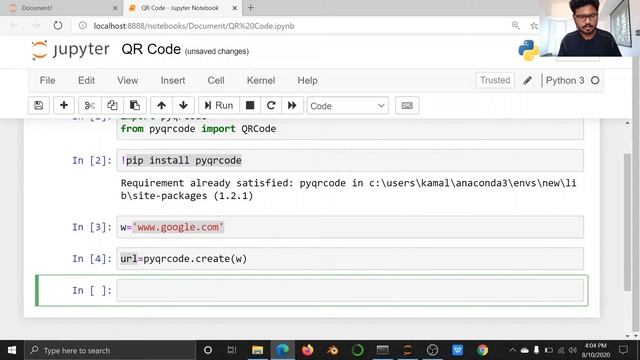Click the kernel idle circle indicator

click(x=595, y=80)
